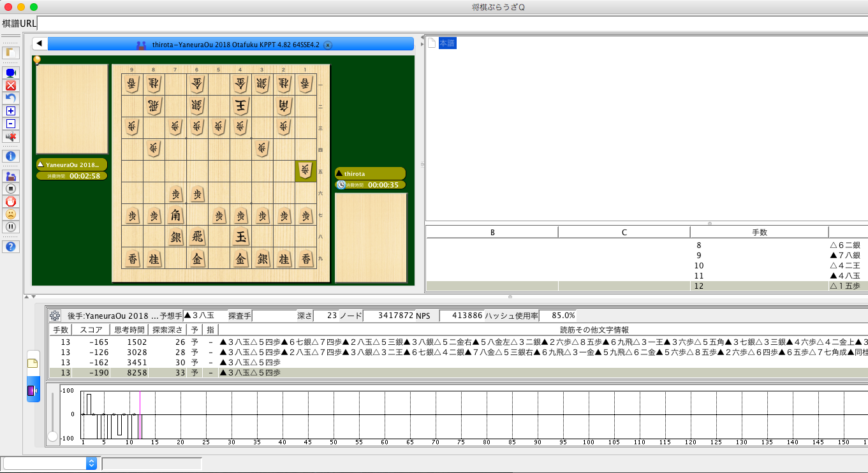The width and height of the screenshot is (868, 473).
Task: Click the 読筋その他文字情報 column header
Action: pos(543,330)
